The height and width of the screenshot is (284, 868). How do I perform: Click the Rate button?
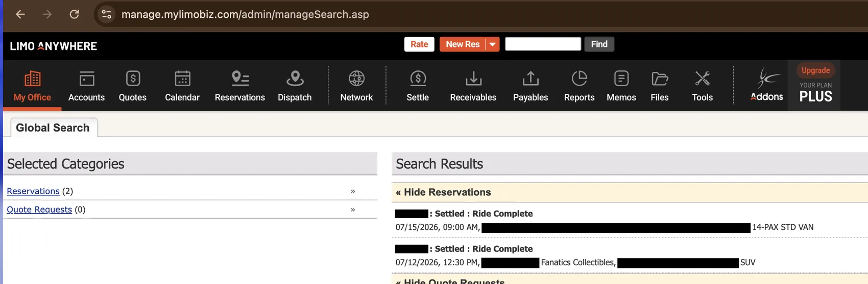pyautogui.click(x=419, y=44)
